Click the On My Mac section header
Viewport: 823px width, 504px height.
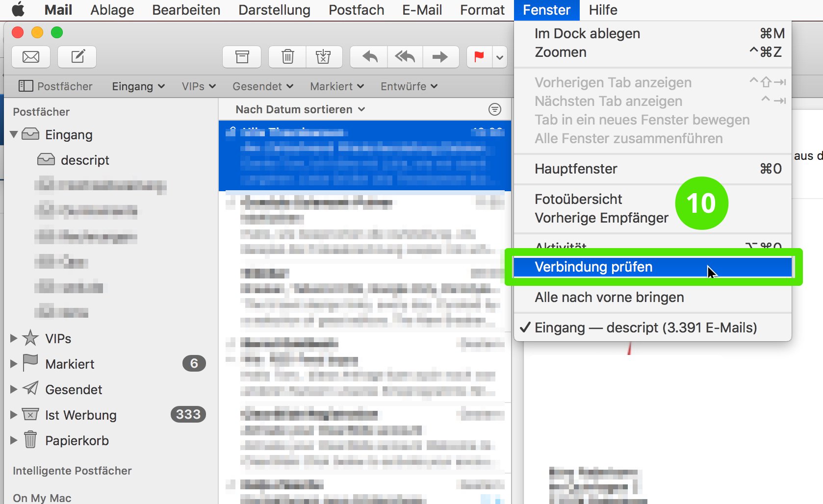coord(42,498)
